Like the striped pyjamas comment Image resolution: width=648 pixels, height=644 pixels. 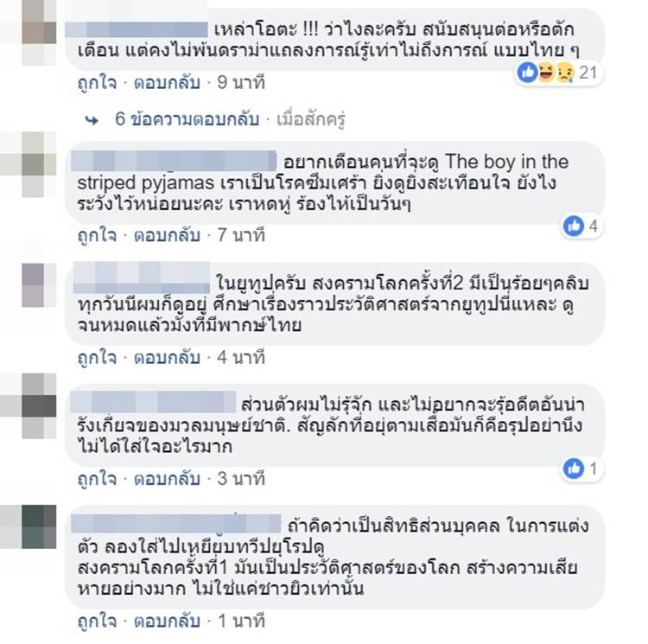click(97, 235)
